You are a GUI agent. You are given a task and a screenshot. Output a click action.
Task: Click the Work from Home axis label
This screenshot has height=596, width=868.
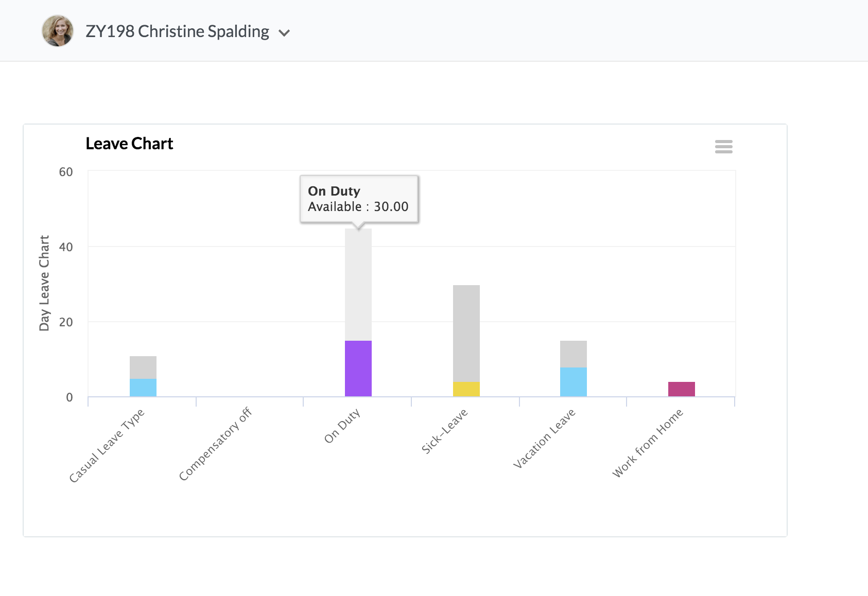coord(648,443)
